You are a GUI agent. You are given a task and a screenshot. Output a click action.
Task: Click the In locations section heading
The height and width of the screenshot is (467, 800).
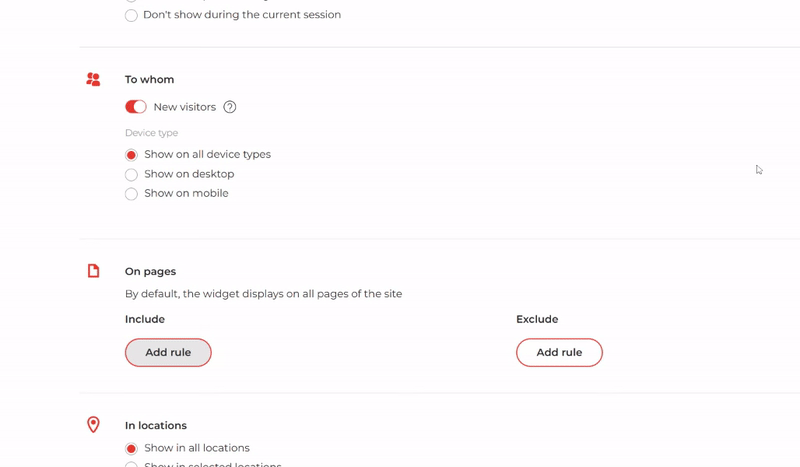point(156,425)
